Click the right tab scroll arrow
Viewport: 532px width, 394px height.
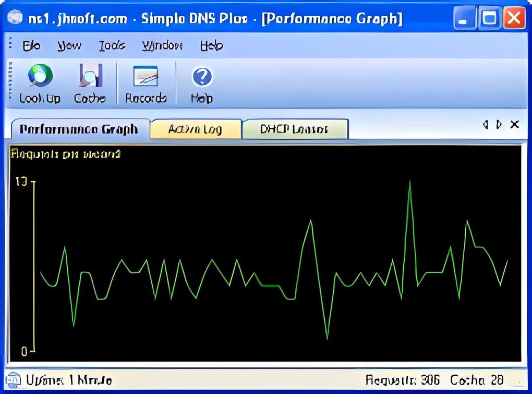499,125
